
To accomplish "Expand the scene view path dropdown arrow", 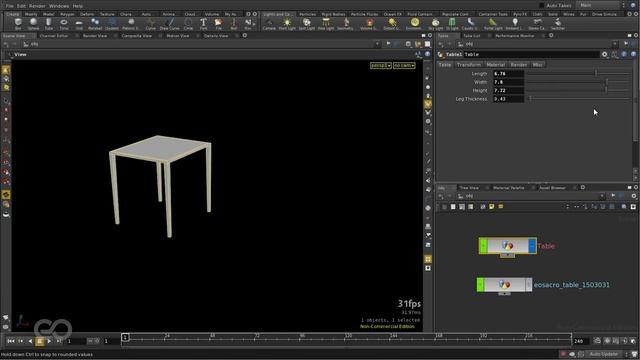I will point(377,44).
